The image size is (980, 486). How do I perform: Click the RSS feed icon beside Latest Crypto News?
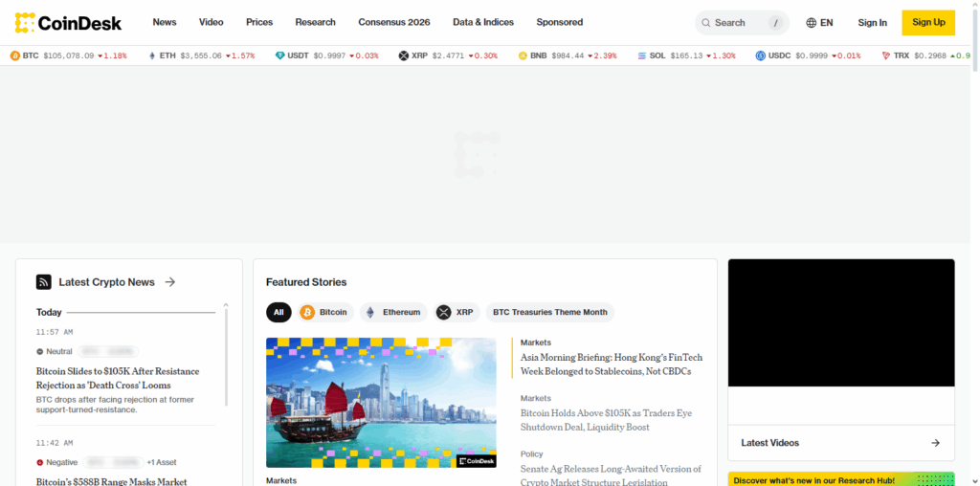click(43, 282)
